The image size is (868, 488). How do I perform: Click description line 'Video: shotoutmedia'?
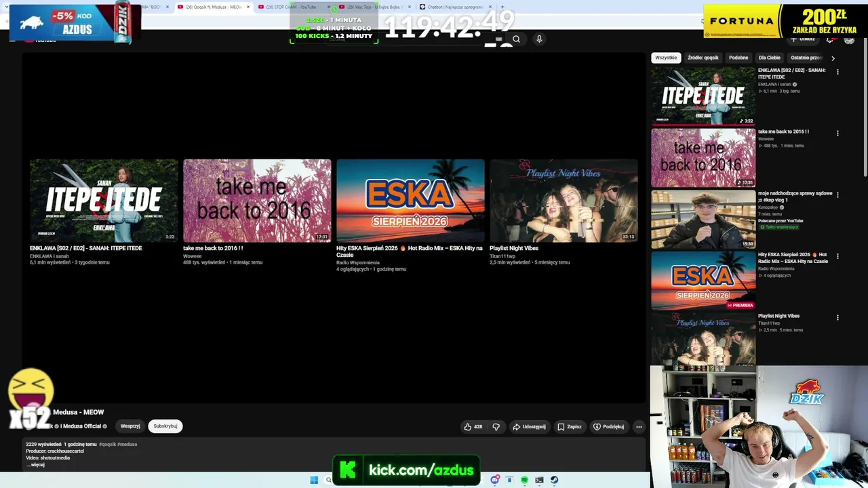[x=48, y=458]
